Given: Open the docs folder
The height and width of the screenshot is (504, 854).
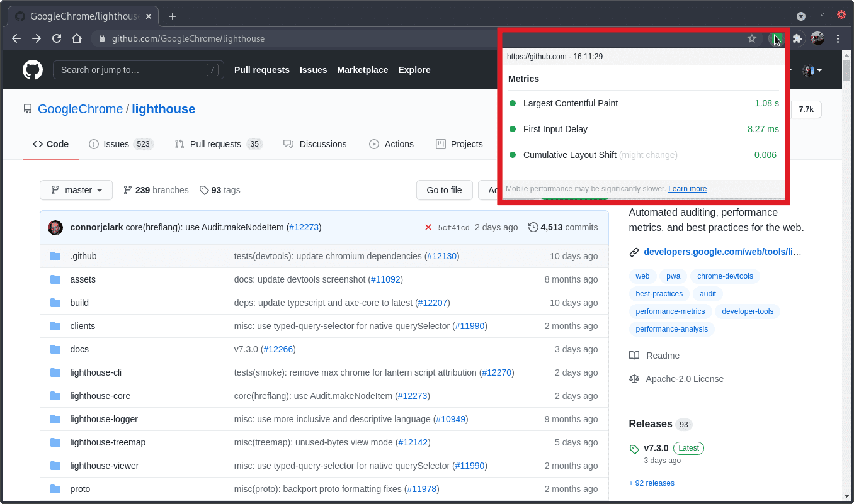Looking at the screenshot, I should [x=79, y=349].
